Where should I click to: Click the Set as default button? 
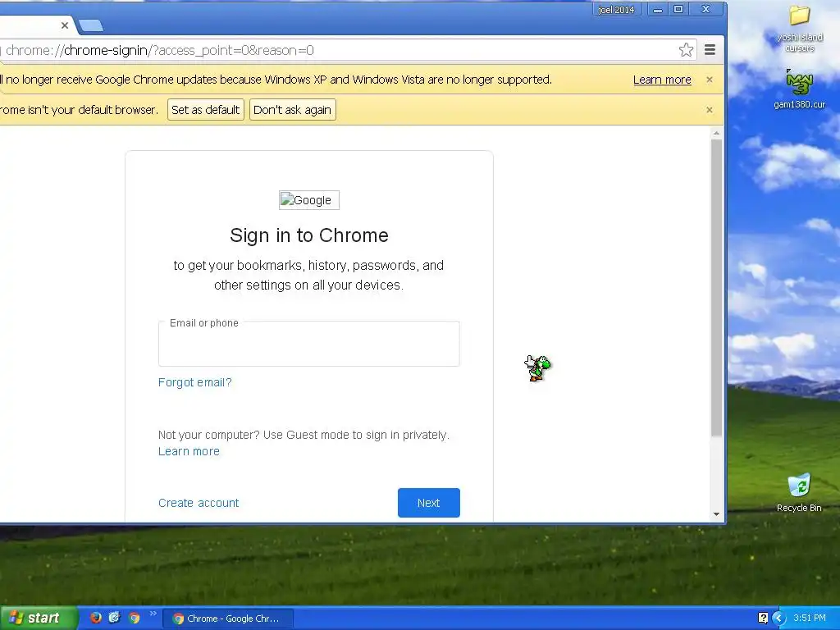coord(206,110)
